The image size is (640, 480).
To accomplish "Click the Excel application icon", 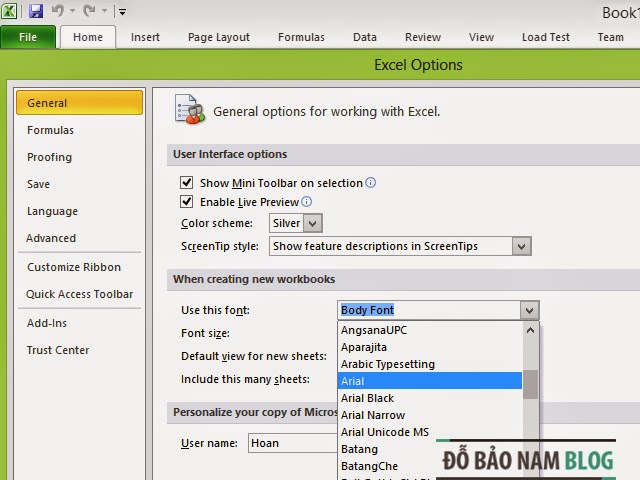I will point(9,11).
